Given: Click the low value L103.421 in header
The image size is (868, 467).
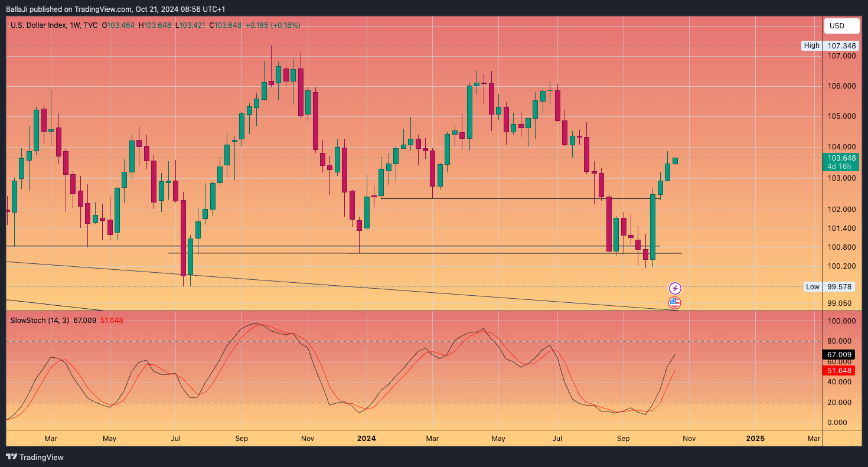Looking at the screenshot, I should click(x=190, y=25).
